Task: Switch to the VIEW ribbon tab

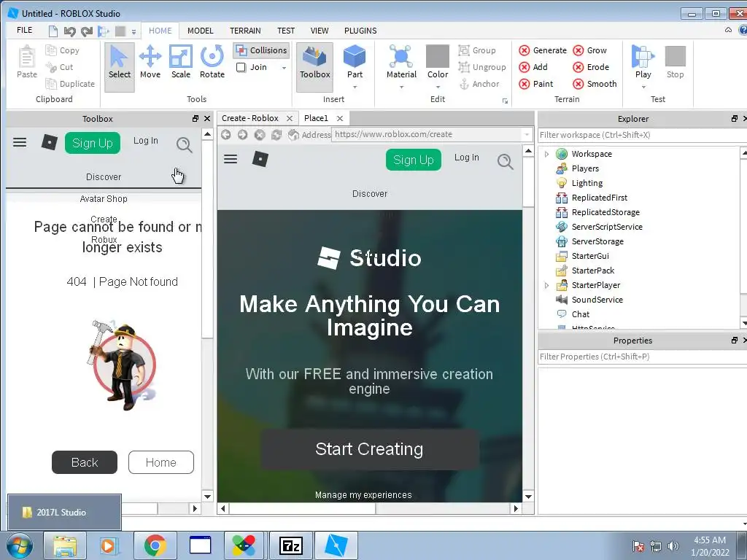Action: click(320, 31)
